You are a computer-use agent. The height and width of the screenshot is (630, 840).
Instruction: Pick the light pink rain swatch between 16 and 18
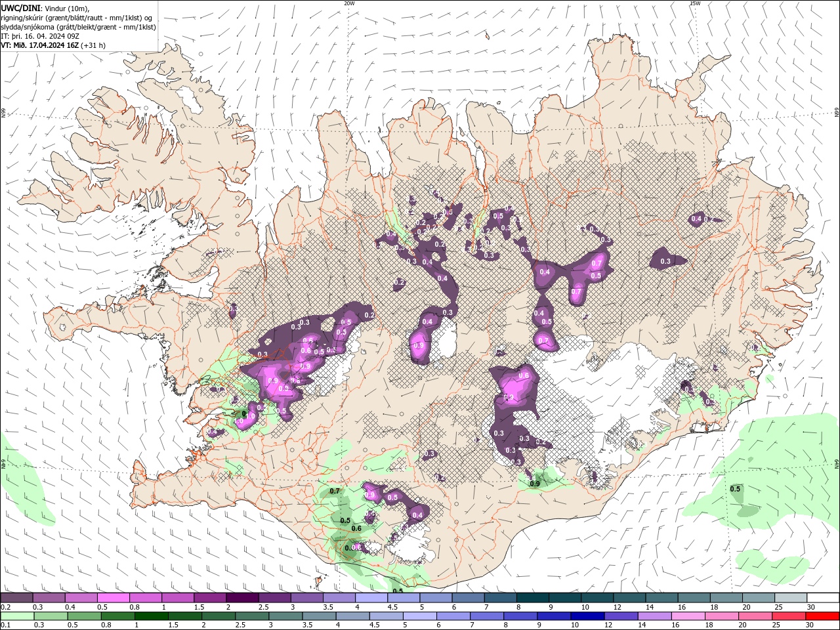pyautogui.click(x=687, y=616)
